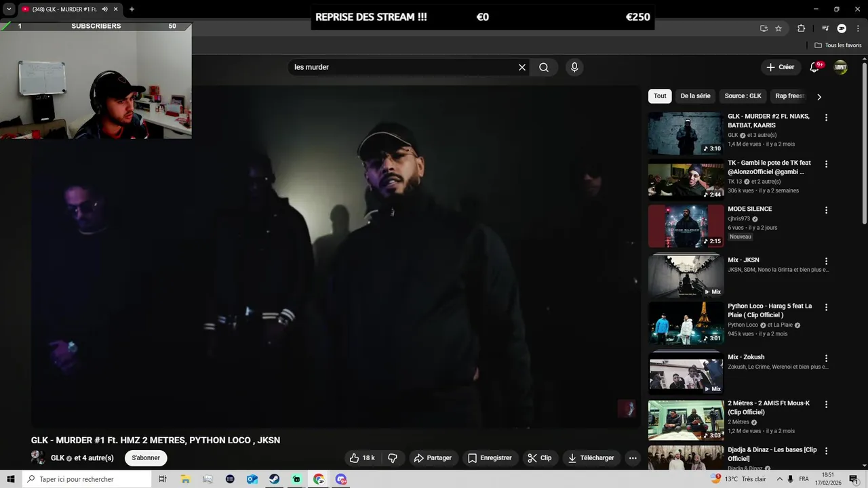Open Outlook from the taskbar

(x=252, y=479)
